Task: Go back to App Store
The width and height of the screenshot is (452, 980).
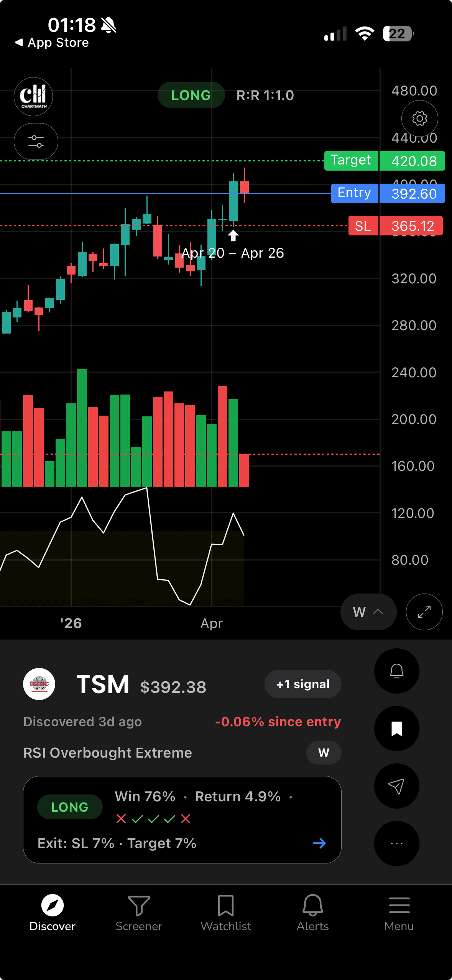Action: 52,43
